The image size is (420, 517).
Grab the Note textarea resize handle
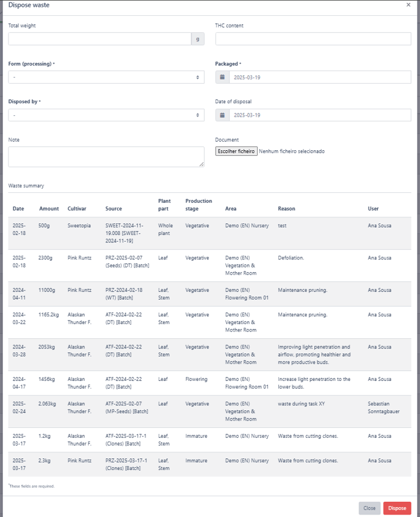(x=201, y=164)
